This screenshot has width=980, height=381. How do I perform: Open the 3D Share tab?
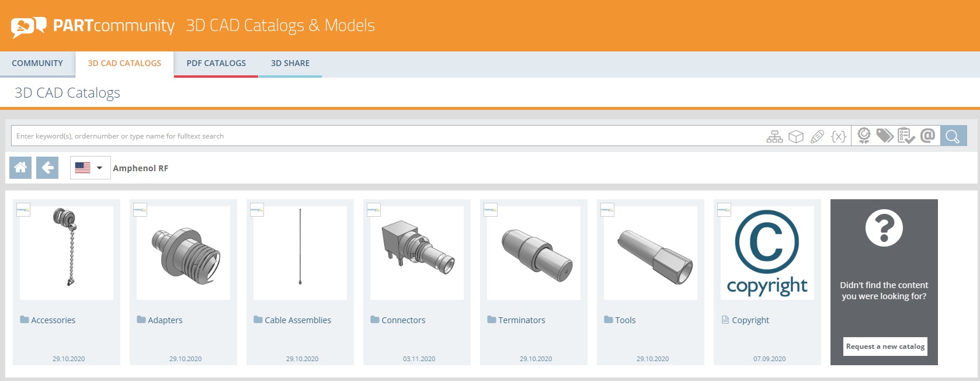point(290,63)
